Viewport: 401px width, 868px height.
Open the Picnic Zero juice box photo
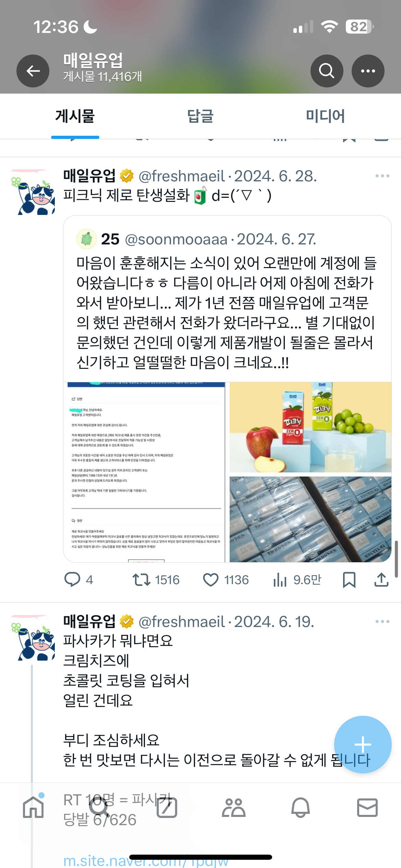(x=310, y=427)
